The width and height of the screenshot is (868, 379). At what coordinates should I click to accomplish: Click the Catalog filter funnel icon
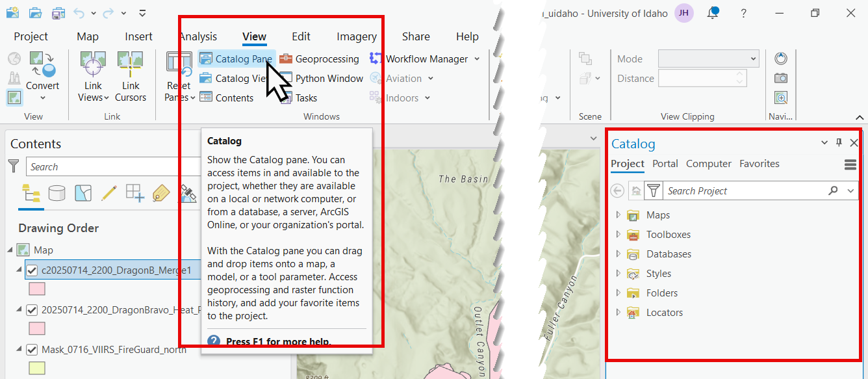tap(654, 190)
